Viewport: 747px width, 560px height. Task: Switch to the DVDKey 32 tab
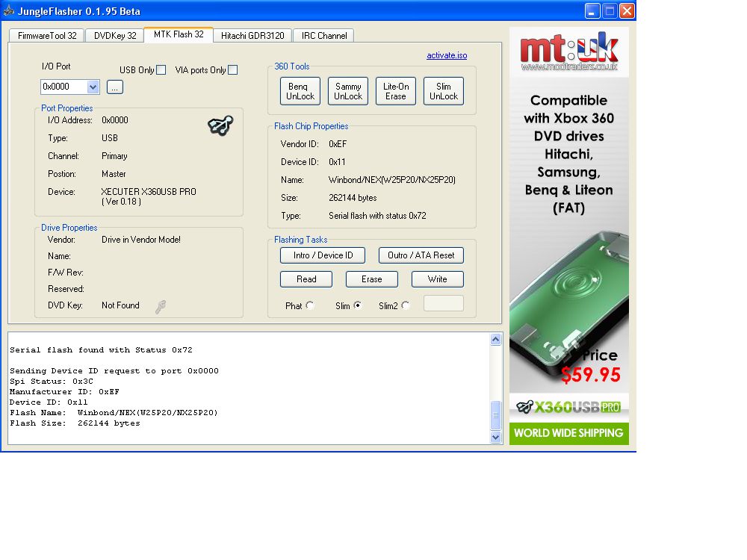click(x=115, y=36)
